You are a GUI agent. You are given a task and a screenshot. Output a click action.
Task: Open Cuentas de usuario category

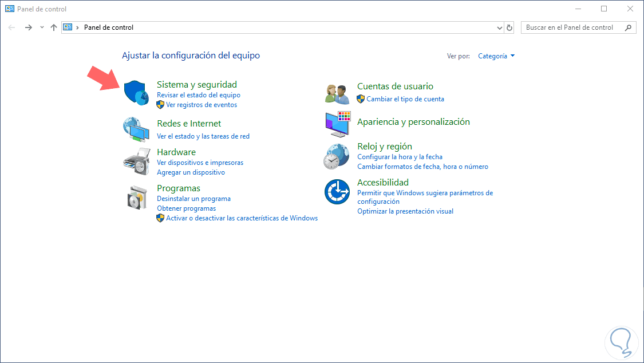pos(395,86)
